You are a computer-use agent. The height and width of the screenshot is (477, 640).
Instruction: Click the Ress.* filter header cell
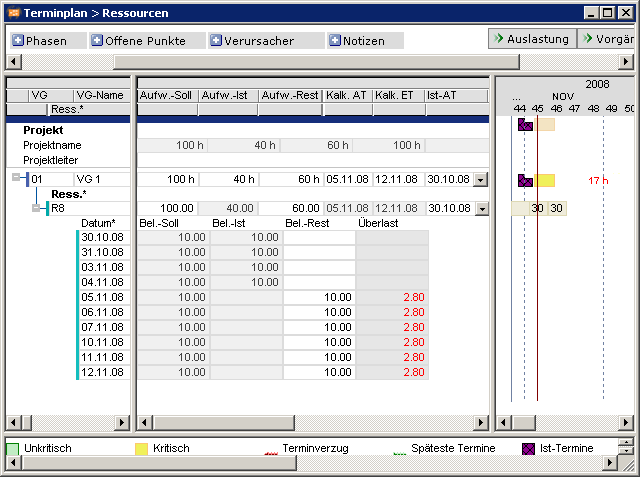(x=89, y=109)
